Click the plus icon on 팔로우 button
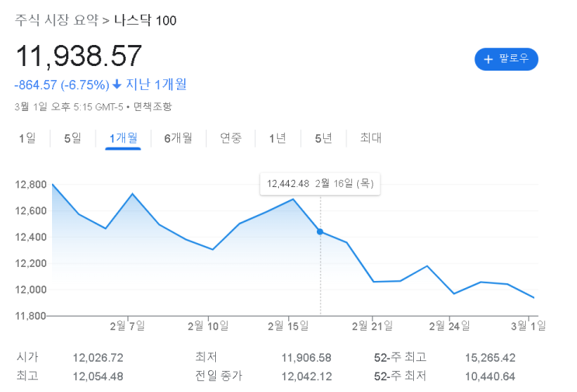This screenshot has width=577, height=392. coord(488,59)
